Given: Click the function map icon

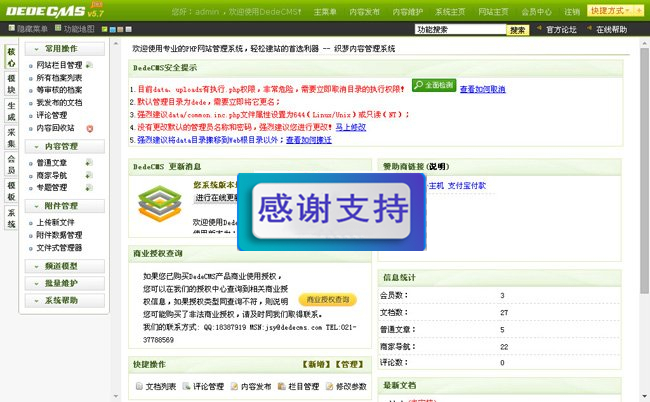Looking at the screenshot, I should pyautogui.click(x=58, y=28).
